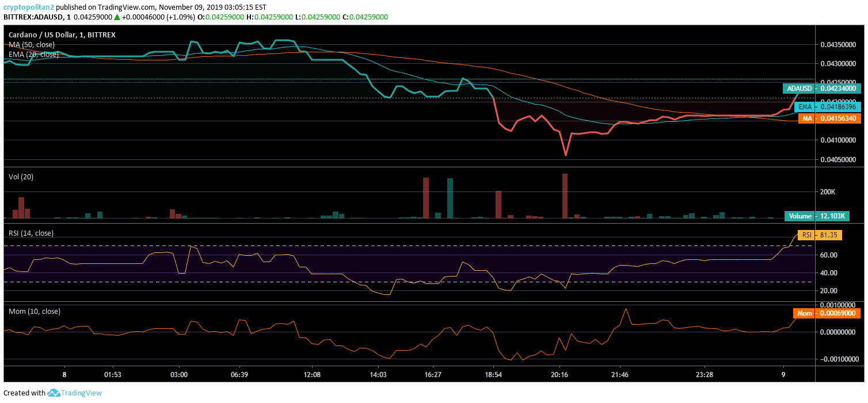The image size is (868, 403).
Task: Click the 21:46 time axis marker
Action: pyautogui.click(x=619, y=374)
